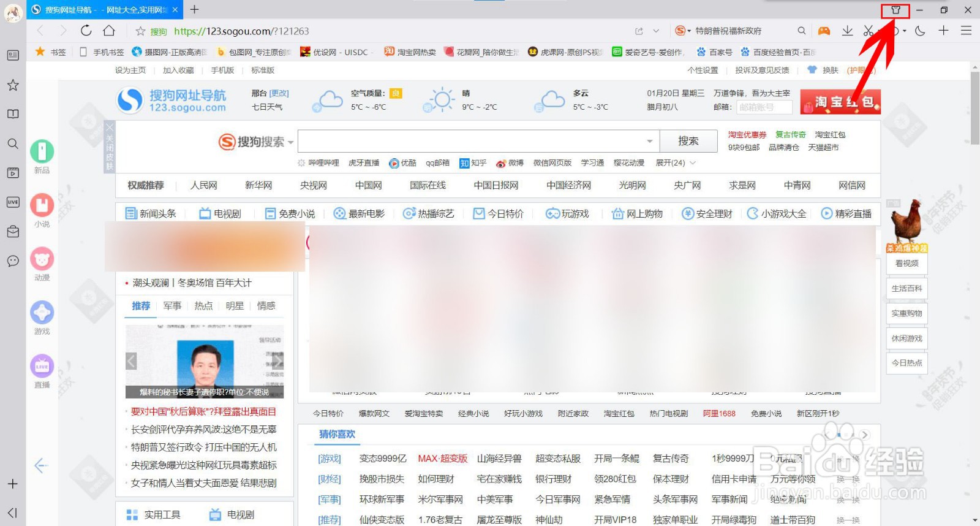This screenshot has height=526, width=980.
Task: Open the sidebar chat bubble icon
Action: tap(13, 261)
